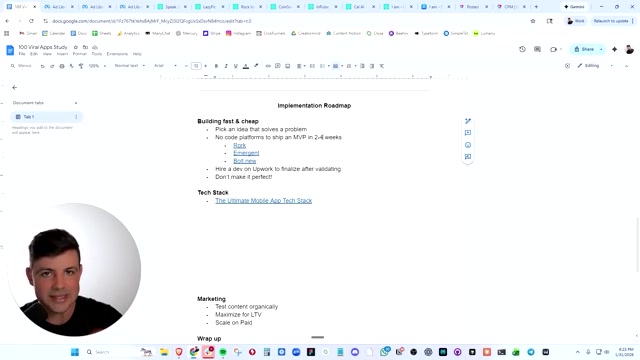
Task: Click the Share button
Action: pos(584,49)
